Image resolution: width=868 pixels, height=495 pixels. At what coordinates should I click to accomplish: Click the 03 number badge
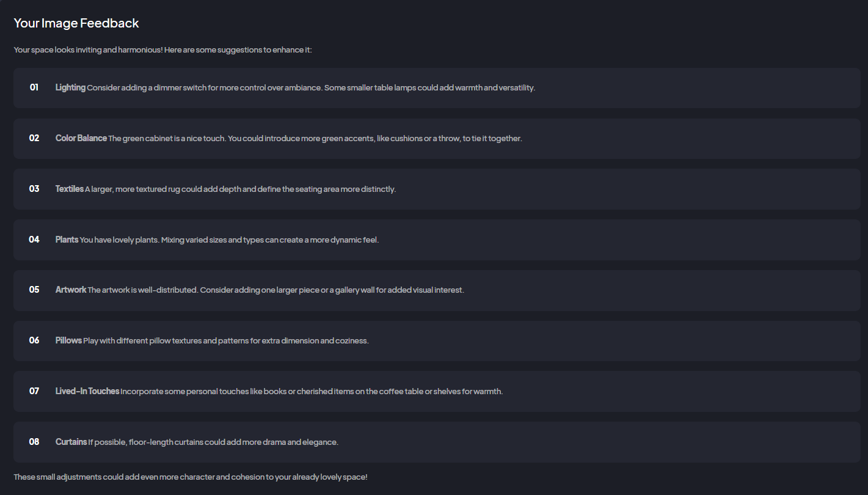34,189
